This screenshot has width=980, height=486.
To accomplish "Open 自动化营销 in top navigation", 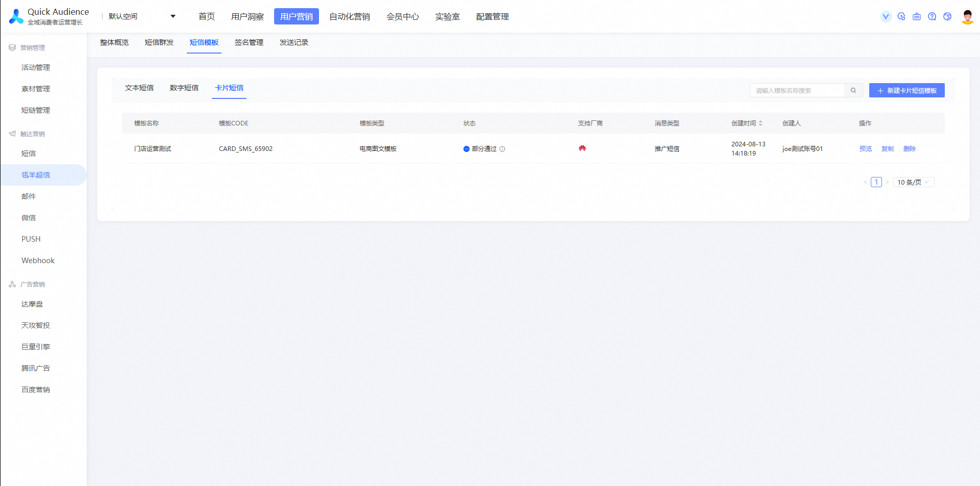I will tap(350, 16).
